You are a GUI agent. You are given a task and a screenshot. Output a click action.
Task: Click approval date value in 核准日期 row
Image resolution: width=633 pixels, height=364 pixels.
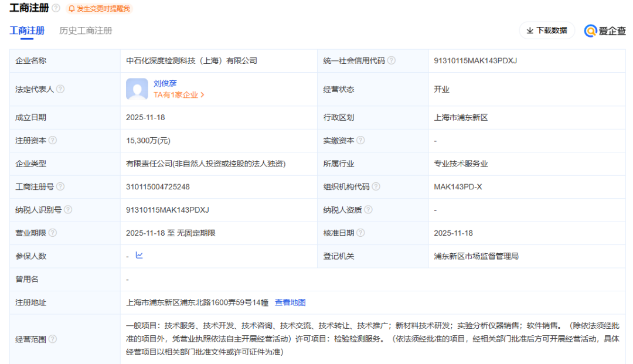(x=453, y=233)
